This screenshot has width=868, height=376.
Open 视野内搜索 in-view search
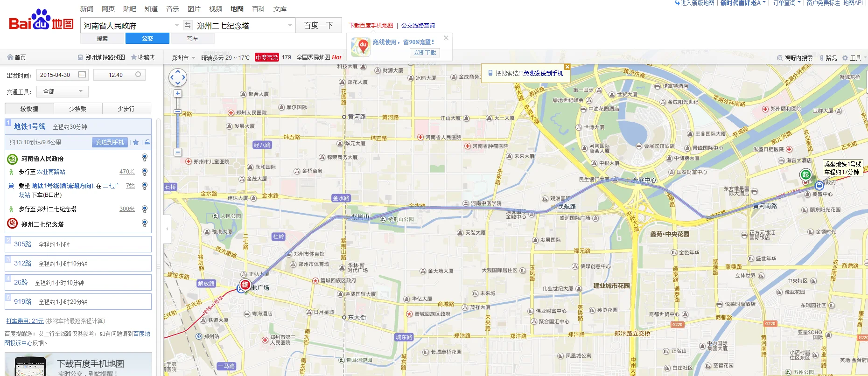[795, 58]
